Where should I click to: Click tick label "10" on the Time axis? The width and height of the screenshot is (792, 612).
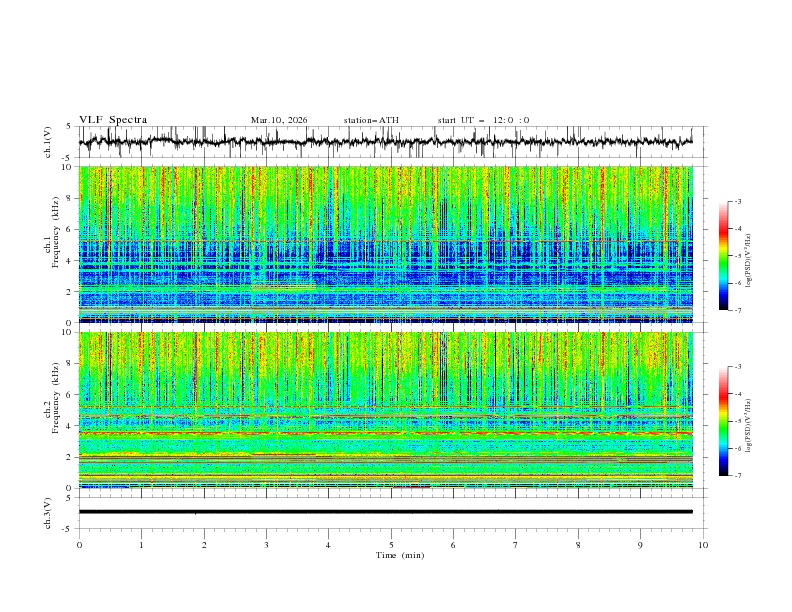click(703, 545)
